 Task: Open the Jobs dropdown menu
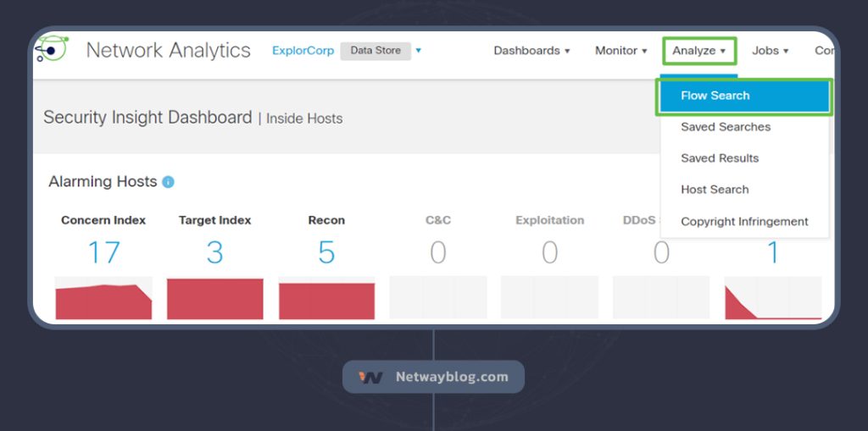(x=770, y=51)
